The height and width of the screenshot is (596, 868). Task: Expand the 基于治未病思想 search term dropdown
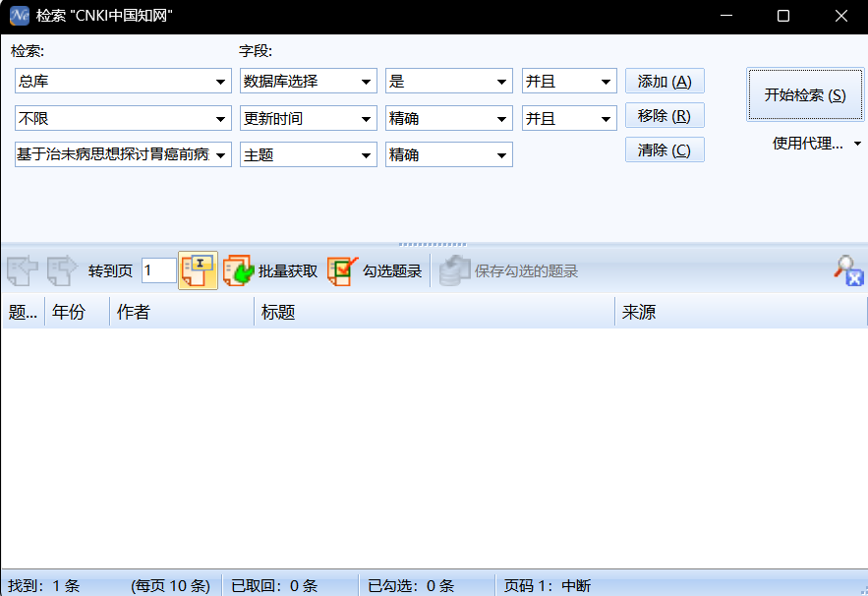(x=220, y=155)
